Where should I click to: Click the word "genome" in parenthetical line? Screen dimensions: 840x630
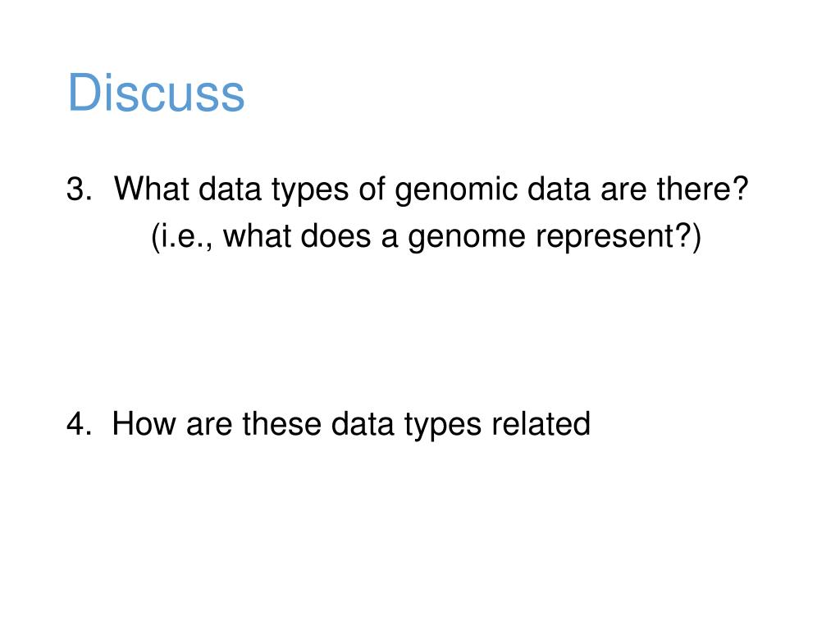(x=467, y=238)
